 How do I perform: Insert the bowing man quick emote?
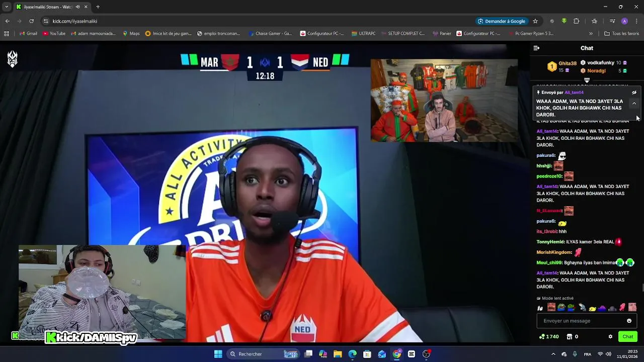(x=582, y=307)
